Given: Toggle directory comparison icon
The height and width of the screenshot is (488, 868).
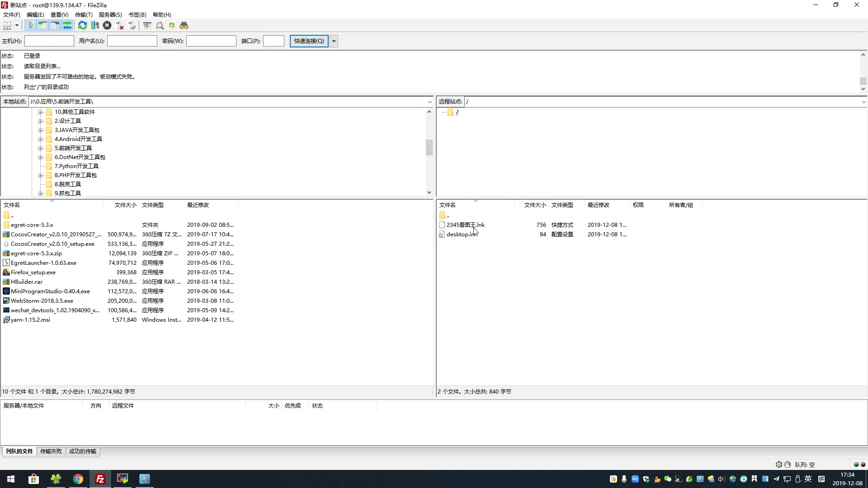Looking at the screenshot, I should point(160,26).
